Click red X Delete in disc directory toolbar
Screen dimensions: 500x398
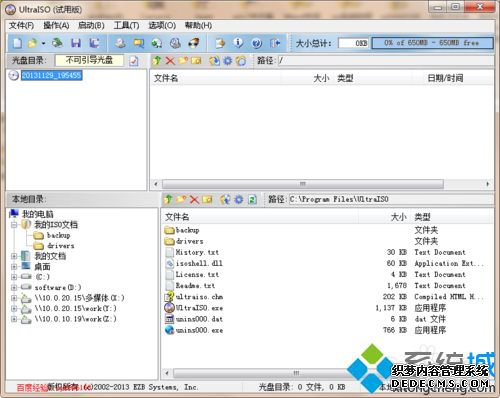click(170, 60)
